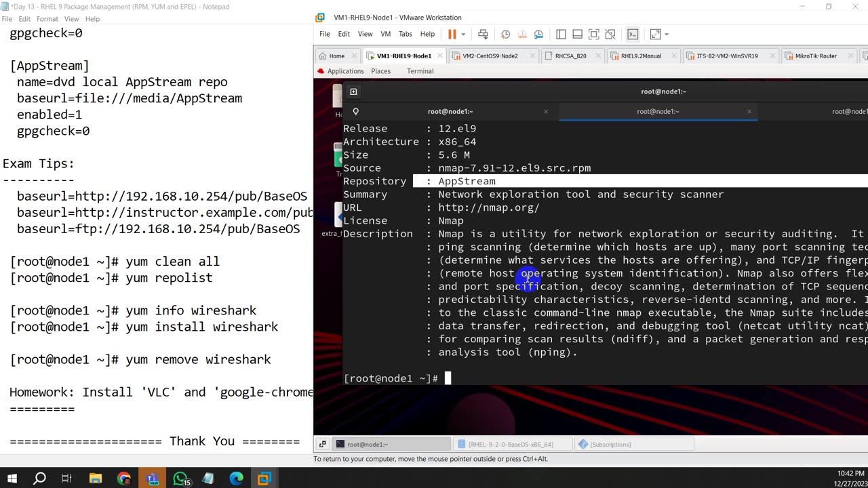
Task: Click the highlighted Repository AppStream row
Action: pos(605,181)
